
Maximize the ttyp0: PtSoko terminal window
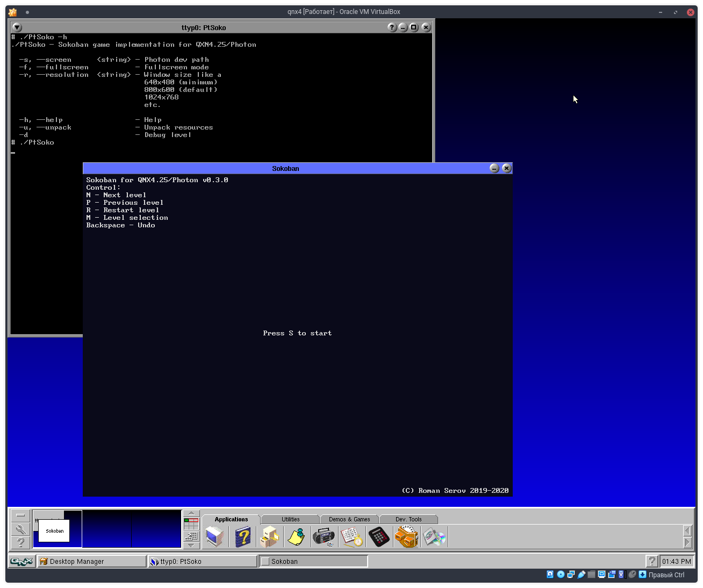414,27
